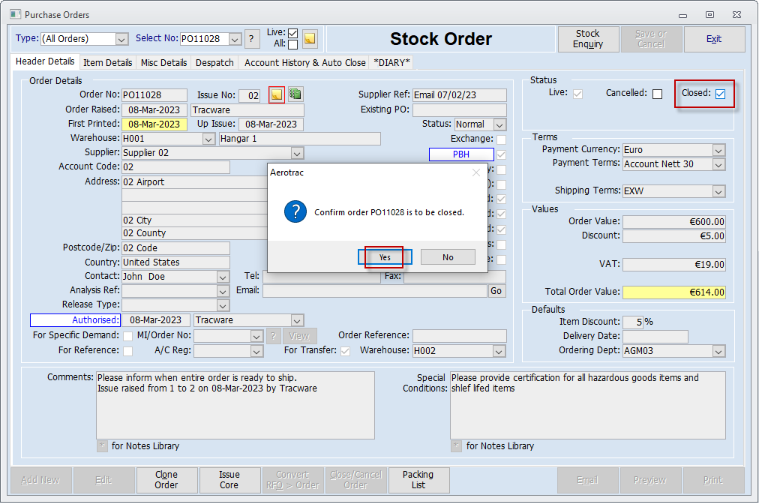Click the blue Authorised button
This screenshot has height=503, width=759.
click(76, 320)
